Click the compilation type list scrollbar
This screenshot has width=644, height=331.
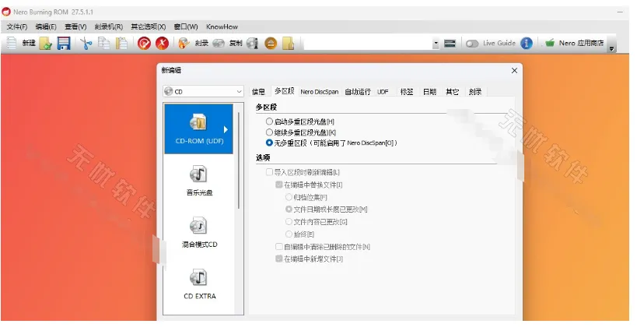tap(239, 160)
